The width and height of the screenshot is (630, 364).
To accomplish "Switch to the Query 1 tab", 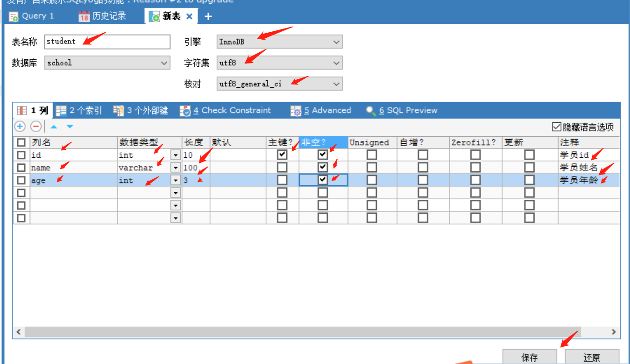I will click(x=32, y=16).
